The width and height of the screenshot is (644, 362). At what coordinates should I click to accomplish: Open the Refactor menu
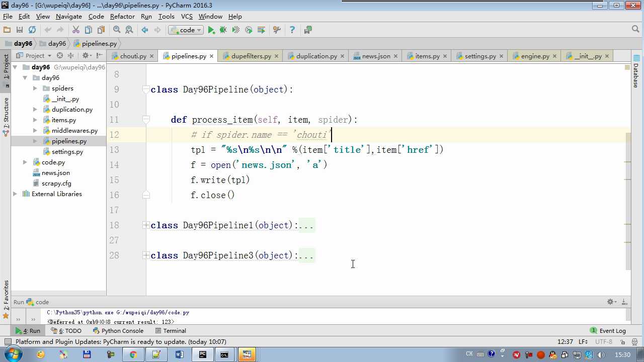pos(122,17)
